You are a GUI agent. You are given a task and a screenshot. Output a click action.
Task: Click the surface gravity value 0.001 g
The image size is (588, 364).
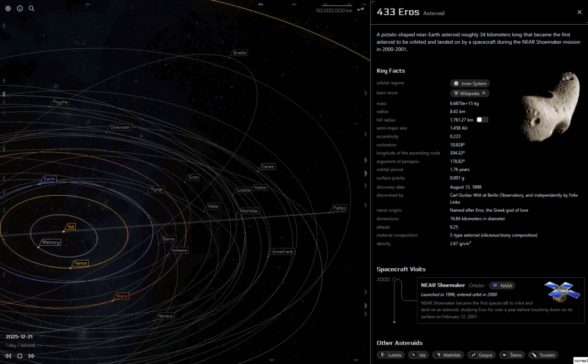(x=458, y=178)
